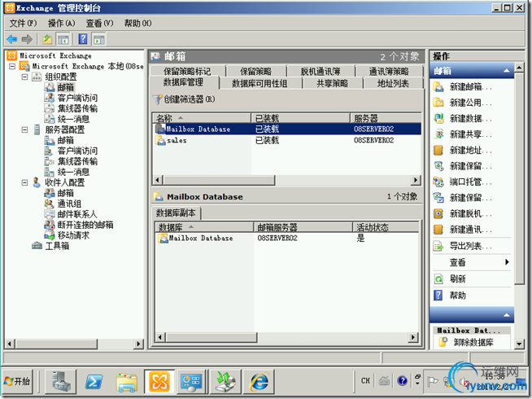Switch to 保留策略 tab
This screenshot has width=532, height=399.
pyautogui.click(x=255, y=71)
